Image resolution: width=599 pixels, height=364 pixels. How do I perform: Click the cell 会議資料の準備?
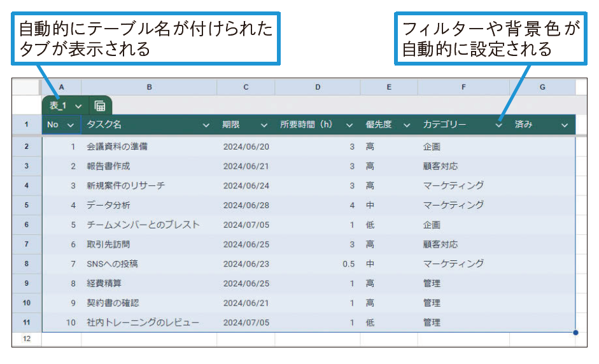(x=149, y=146)
